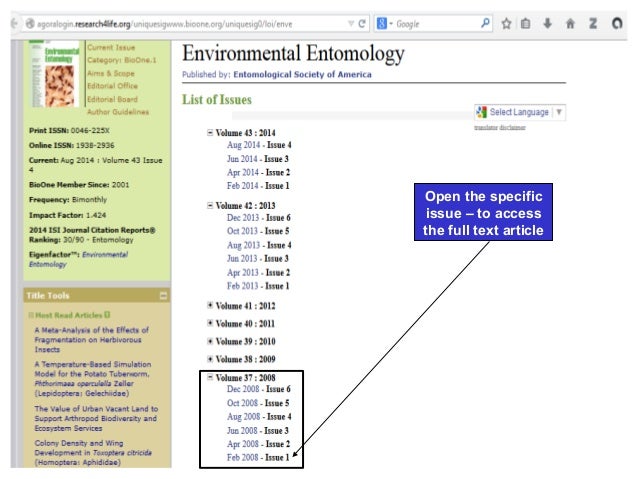Expand Volume 41 : 2012

pyautogui.click(x=210, y=305)
